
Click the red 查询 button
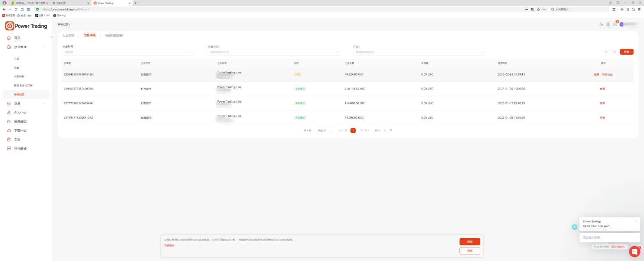tap(626, 52)
